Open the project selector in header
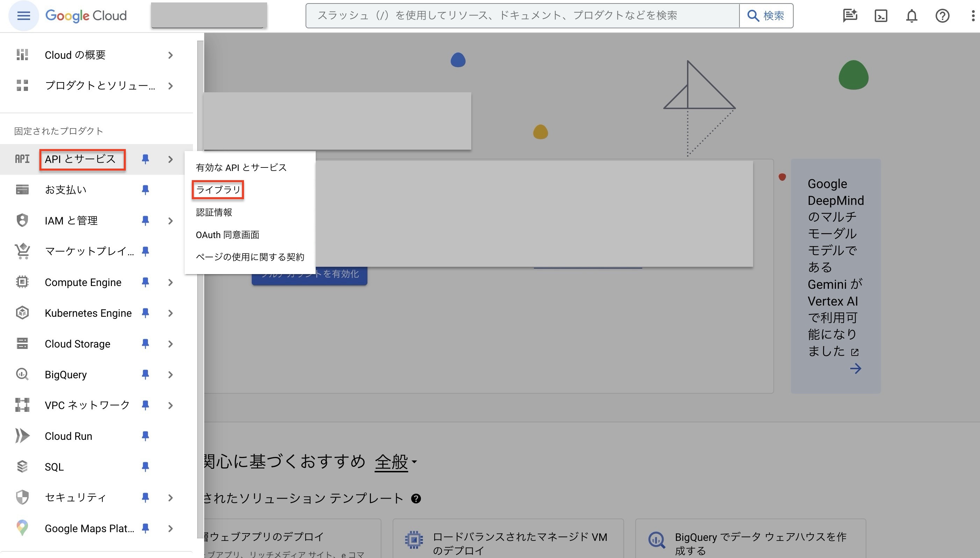This screenshot has height=558, width=980. pyautogui.click(x=209, y=15)
